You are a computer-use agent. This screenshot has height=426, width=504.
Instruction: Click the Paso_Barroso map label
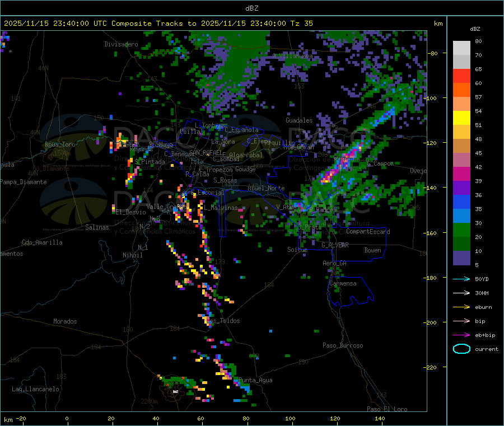[x=343, y=345]
